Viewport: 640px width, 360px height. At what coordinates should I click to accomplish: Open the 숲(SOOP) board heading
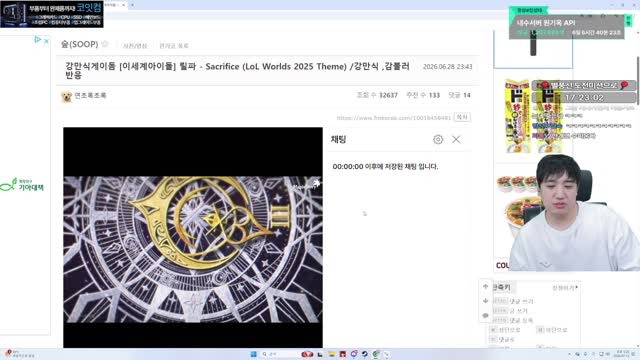coord(80,44)
